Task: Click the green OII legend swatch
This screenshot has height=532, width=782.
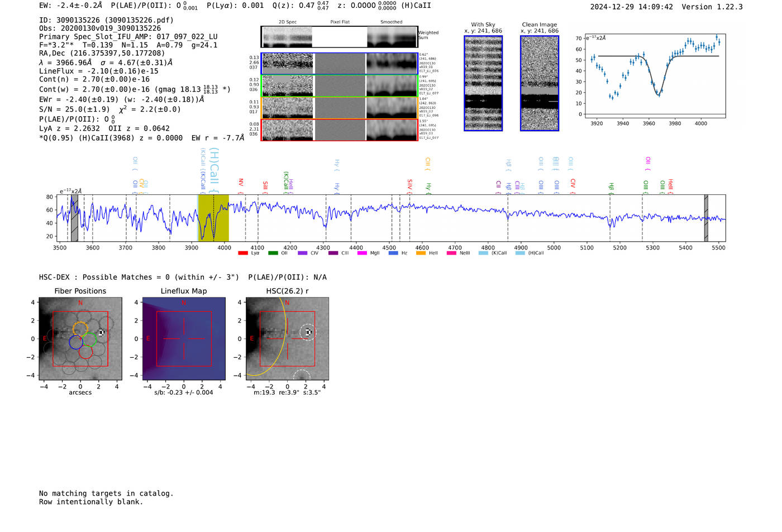Action: point(273,253)
